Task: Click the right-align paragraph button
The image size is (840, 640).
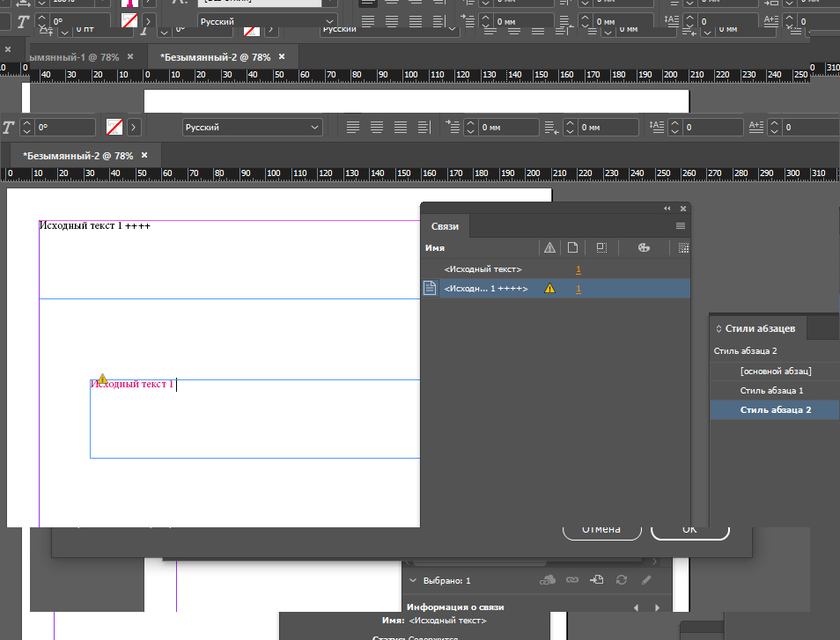Action: (x=401, y=128)
